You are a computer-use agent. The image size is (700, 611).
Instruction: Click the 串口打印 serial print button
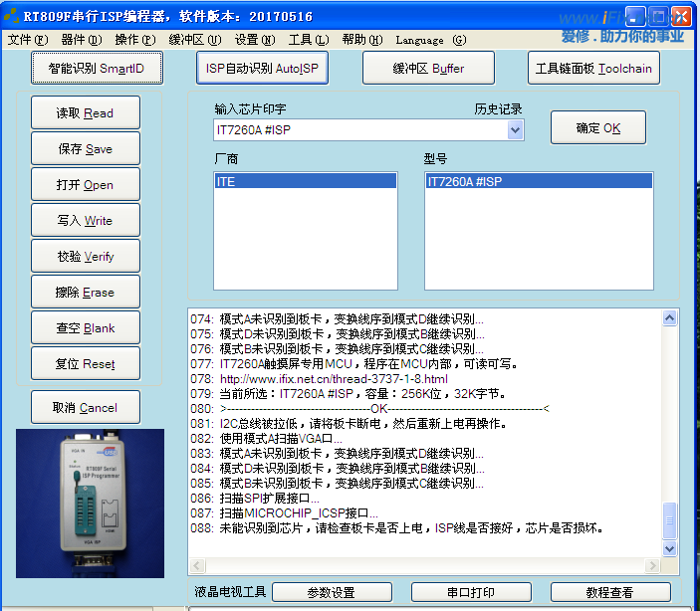click(x=471, y=592)
